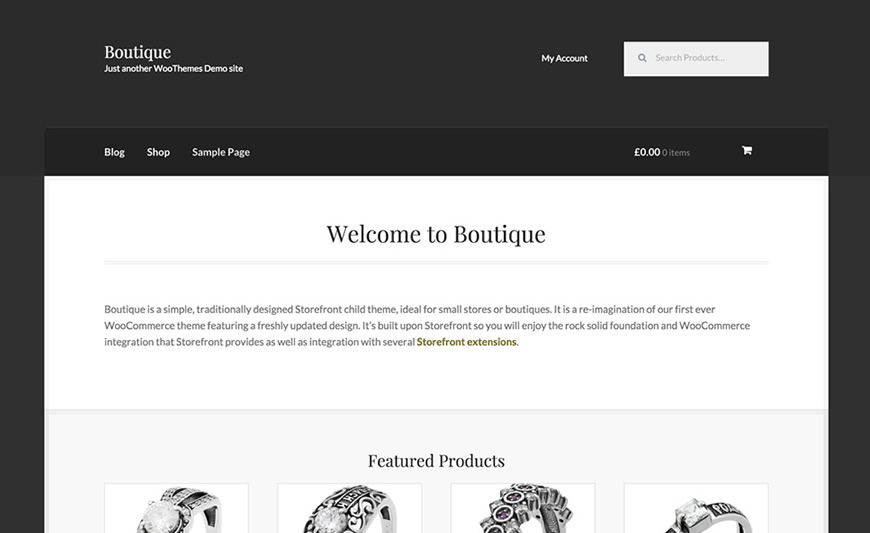Click the Welcome to Boutique heading
The image size is (870, 533).
pos(436,233)
